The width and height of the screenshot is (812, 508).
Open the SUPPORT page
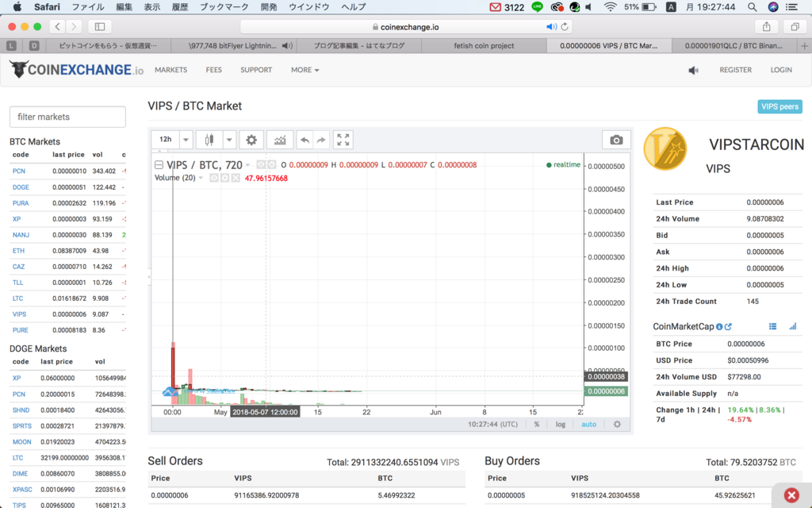coord(256,70)
